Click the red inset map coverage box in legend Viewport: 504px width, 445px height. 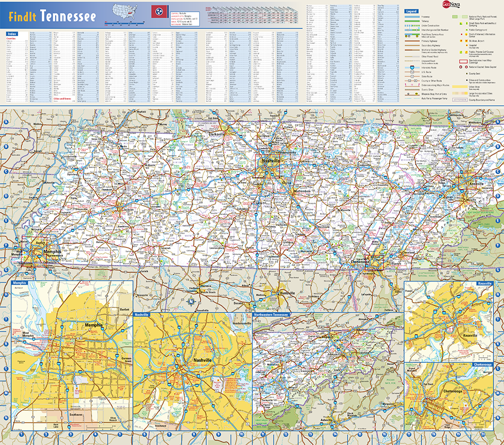463,61
